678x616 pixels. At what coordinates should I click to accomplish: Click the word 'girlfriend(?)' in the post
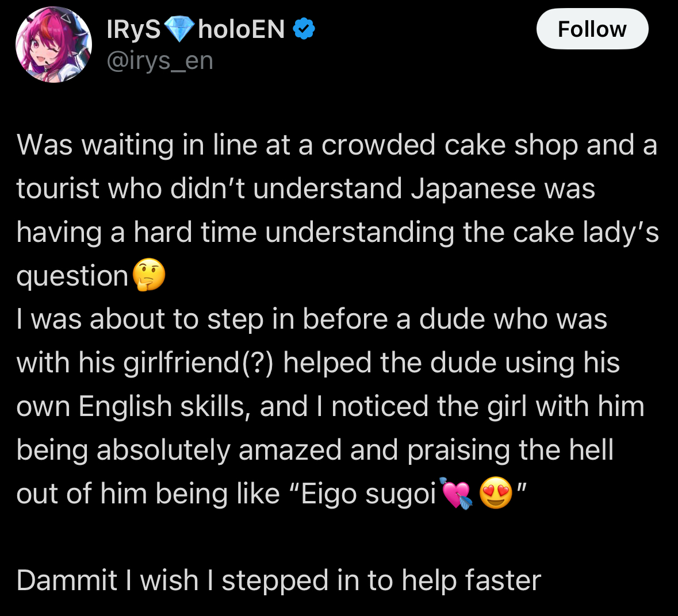[198, 363]
